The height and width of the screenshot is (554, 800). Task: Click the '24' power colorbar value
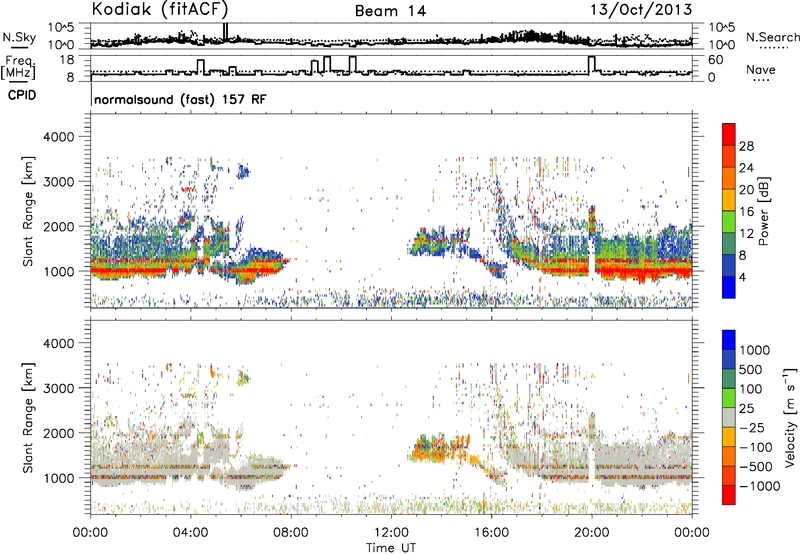point(746,168)
